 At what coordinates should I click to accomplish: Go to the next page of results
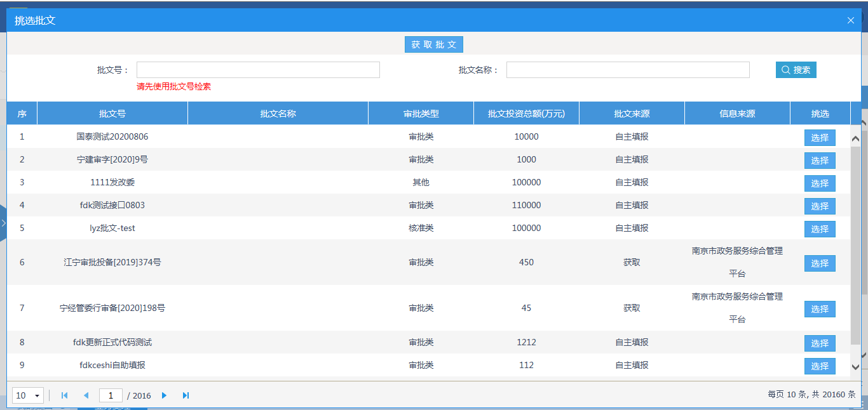164,395
